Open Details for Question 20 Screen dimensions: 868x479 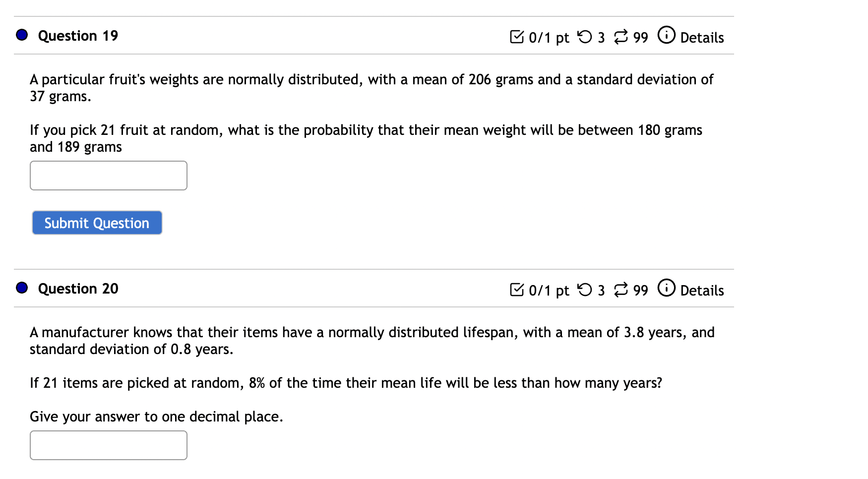pos(701,291)
